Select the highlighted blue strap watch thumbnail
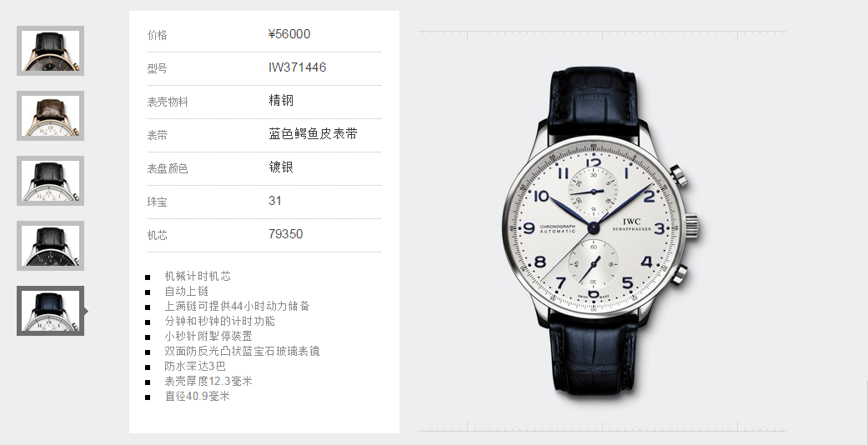Viewport: 868px width, 445px height. tap(50, 311)
